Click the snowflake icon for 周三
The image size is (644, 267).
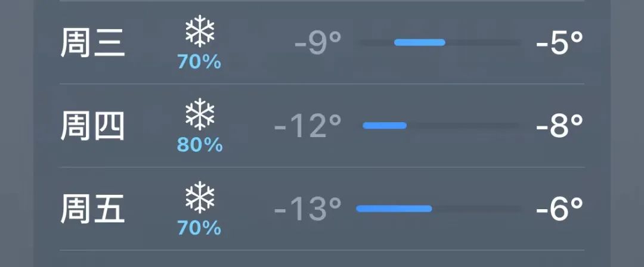click(200, 31)
